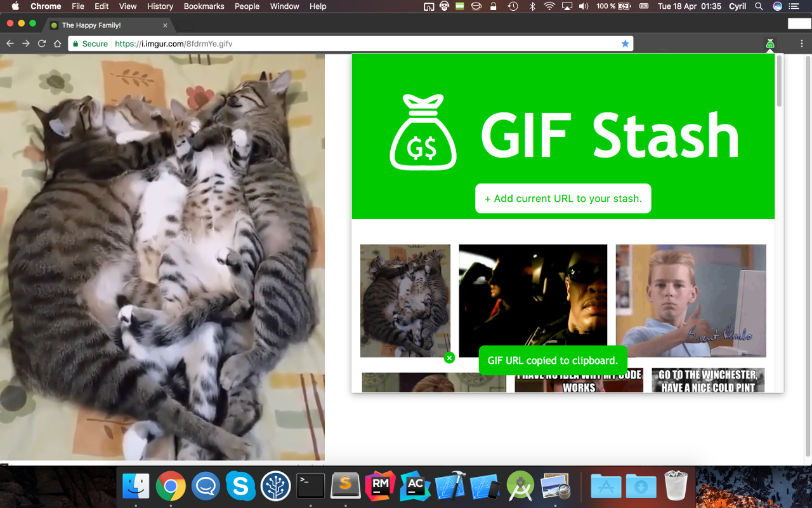
Task: Click the Bluetooth icon in menu bar
Action: click(x=532, y=6)
